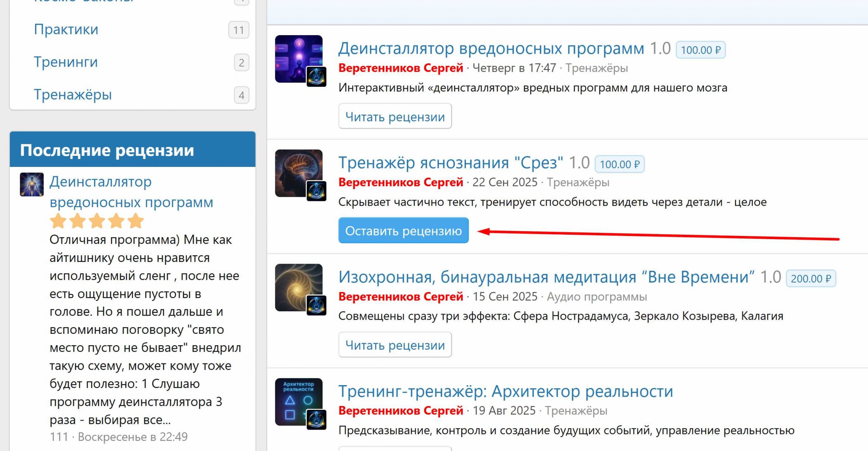Click the five-star rating in latest review
868x451 pixels.
(97, 221)
